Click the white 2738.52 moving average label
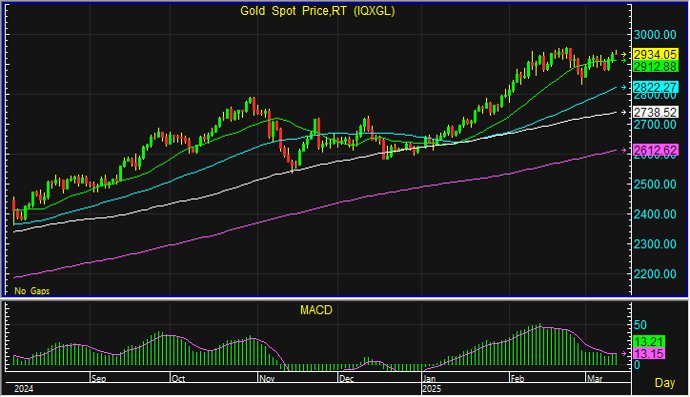This screenshot has width=690, height=397. pos(655,112)
